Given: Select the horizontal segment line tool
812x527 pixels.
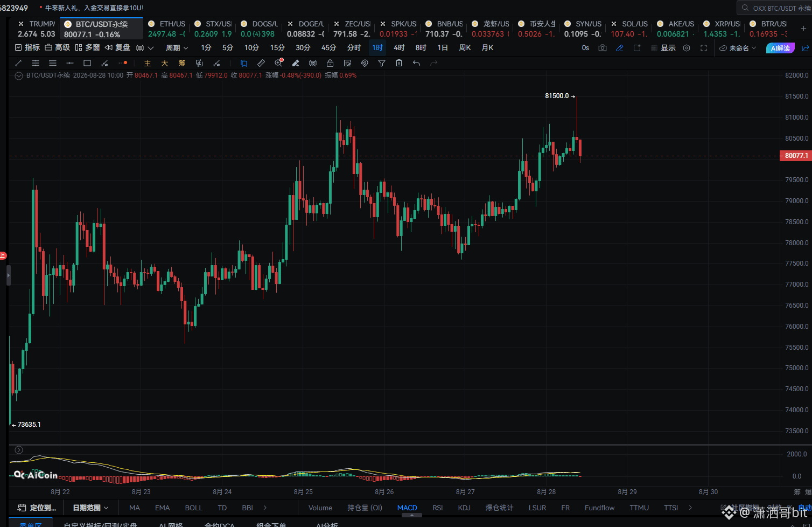Looking at the screenshot, I should click(x=70, y=63).
